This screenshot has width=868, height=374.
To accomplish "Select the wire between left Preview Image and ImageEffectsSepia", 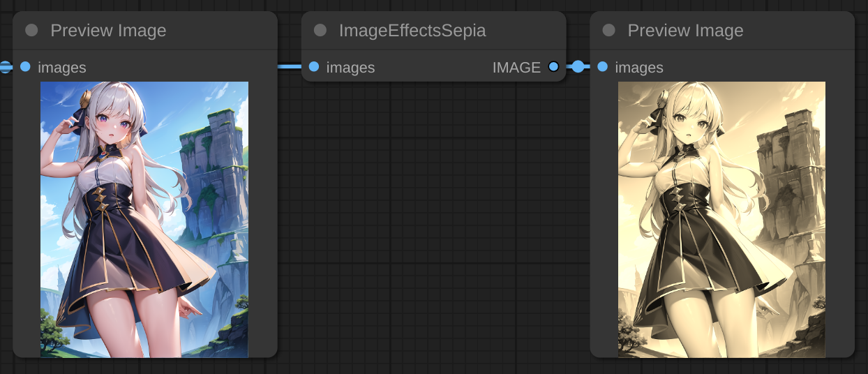I will (x=290, y=67).
